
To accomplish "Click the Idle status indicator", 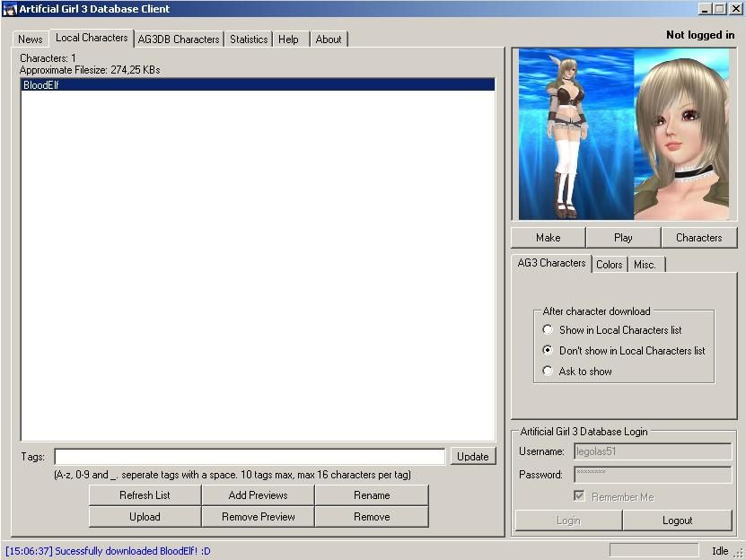I will (x=720, y=551).
